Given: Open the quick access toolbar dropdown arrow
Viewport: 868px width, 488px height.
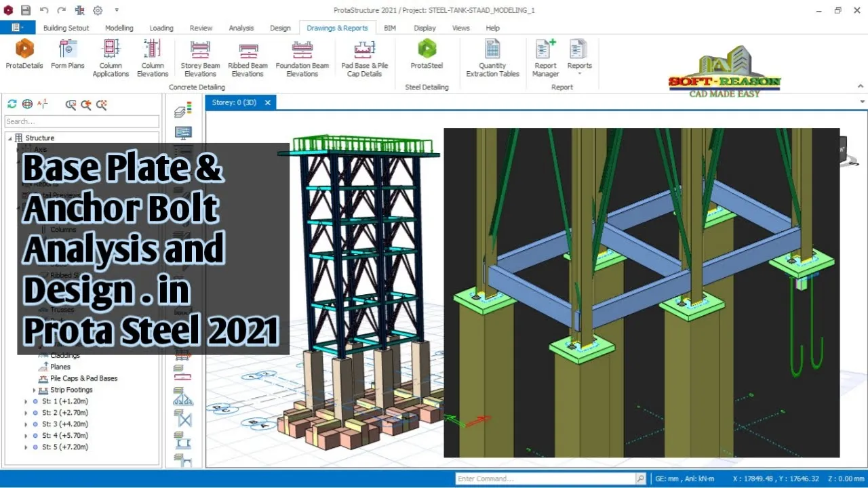Looking at the screenshot, I should pyautogui.click(x=117, y=10).
